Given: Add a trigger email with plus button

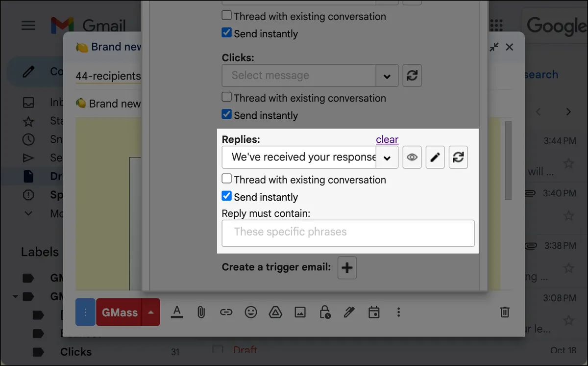Looking at the screenshot, I should coord(347,268).
